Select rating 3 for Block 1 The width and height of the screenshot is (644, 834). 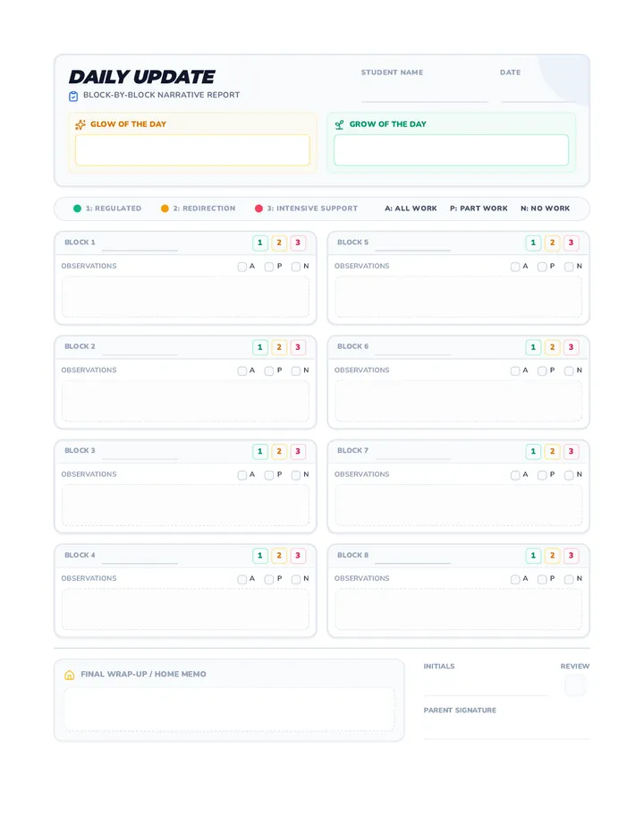(x=298, y=243)
